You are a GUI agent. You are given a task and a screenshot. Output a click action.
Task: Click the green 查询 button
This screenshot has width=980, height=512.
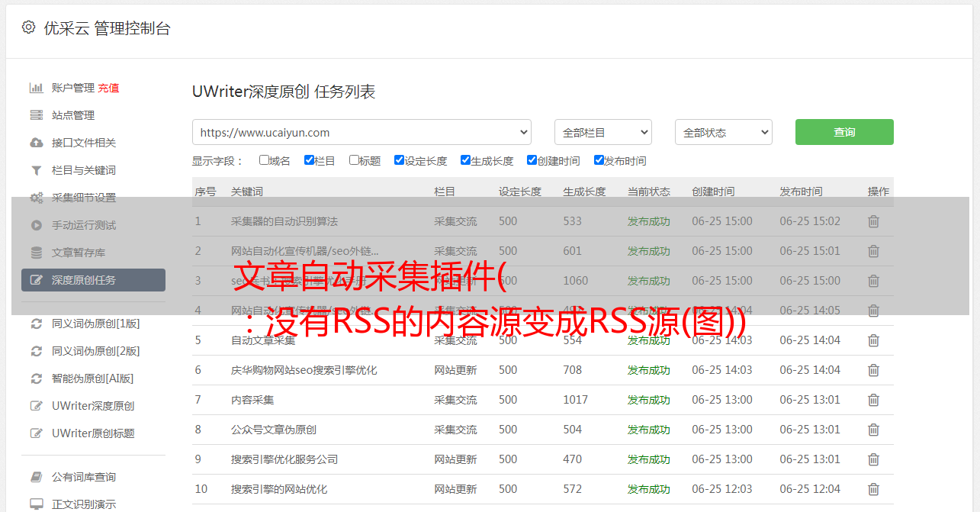(x=844, y=132)
